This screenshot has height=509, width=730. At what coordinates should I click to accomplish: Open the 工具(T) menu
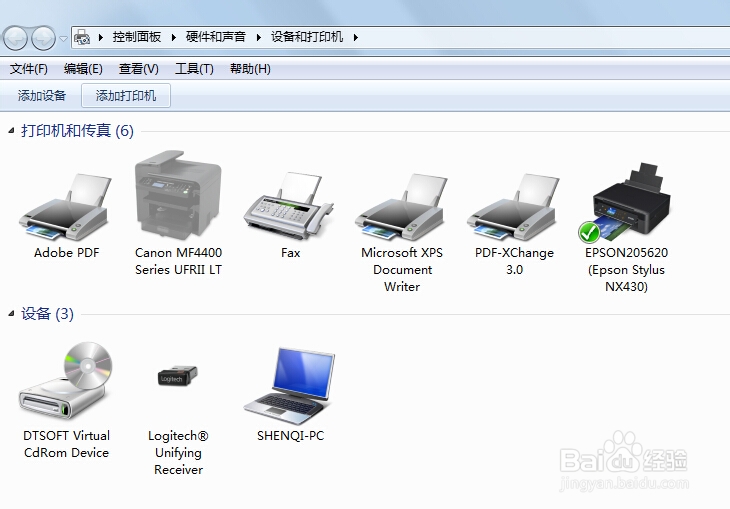coord(194,69)
